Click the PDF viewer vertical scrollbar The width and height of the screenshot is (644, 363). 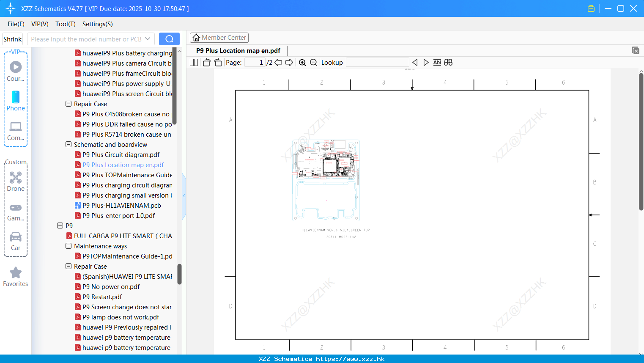(641, 141)
